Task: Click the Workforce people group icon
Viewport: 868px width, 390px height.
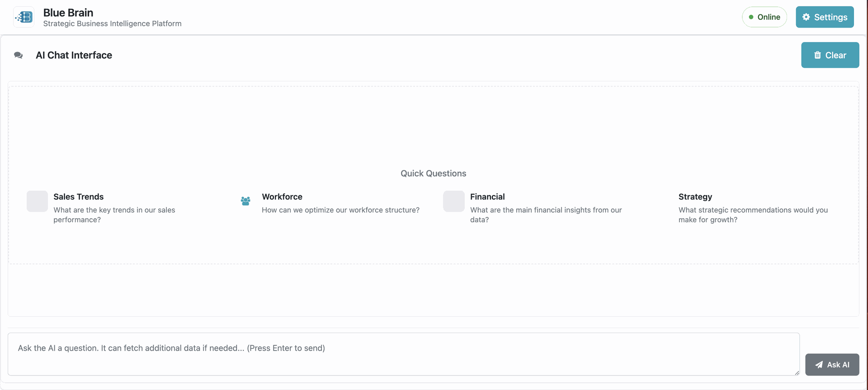Action: click(x=245, y=201)
